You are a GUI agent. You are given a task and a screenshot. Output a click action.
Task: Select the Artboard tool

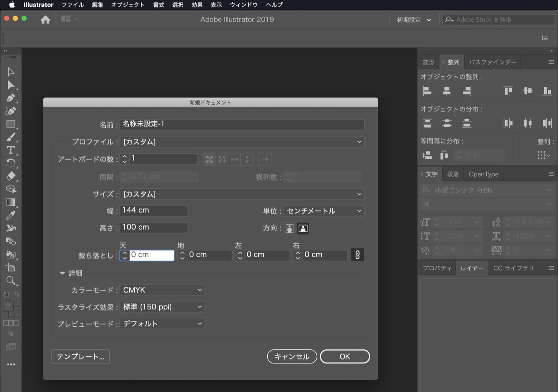tap(11, 268)
